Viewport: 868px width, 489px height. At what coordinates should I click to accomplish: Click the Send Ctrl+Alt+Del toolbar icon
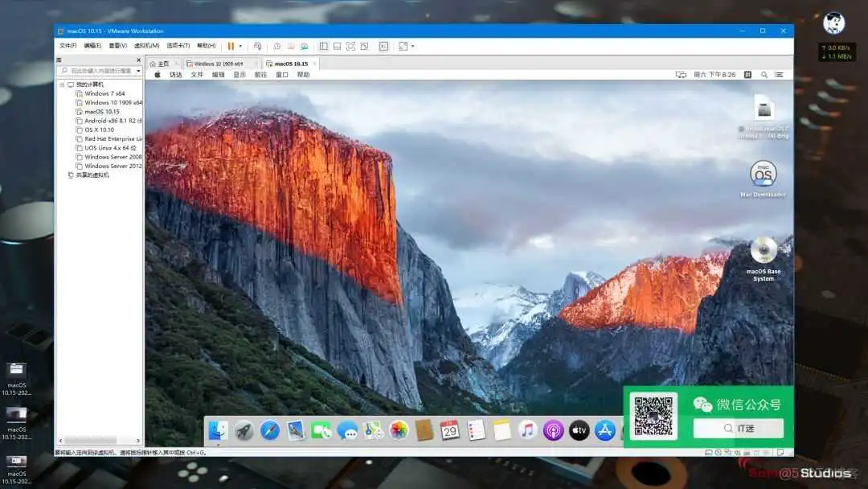click(x=257, y=46)
